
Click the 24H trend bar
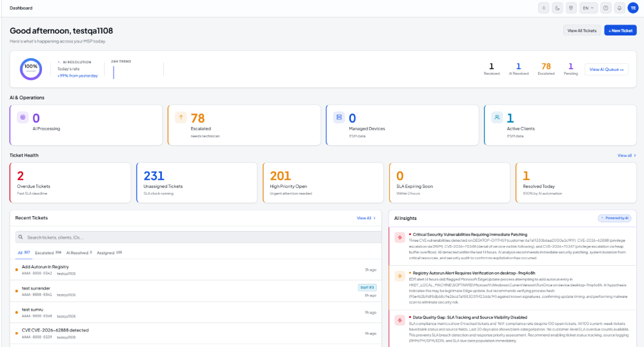114,72
